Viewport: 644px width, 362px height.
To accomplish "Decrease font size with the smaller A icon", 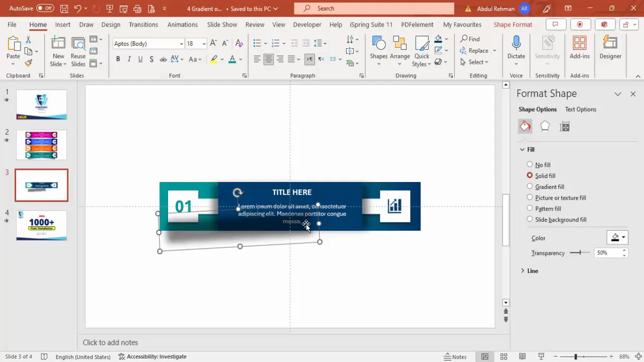I will click(x=225, y=44).
